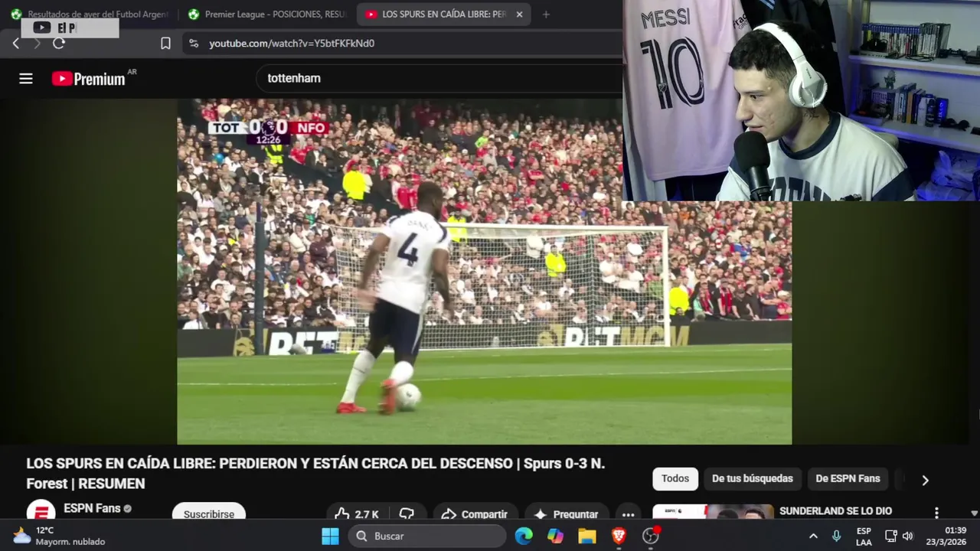Image resolution: width=980 pixels, height=551 pixels.
Task: Like the video with thumbs up
Action: pyautogui.click(x=357, y=514)
